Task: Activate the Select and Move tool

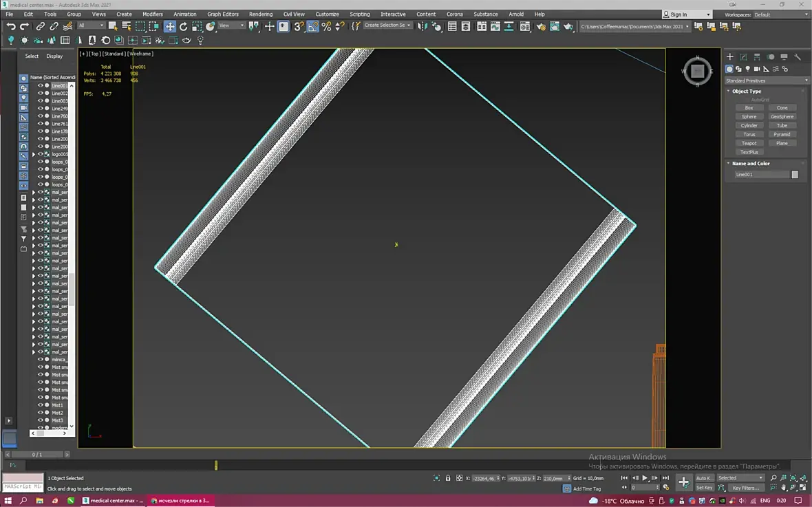Action: point(170,26)
